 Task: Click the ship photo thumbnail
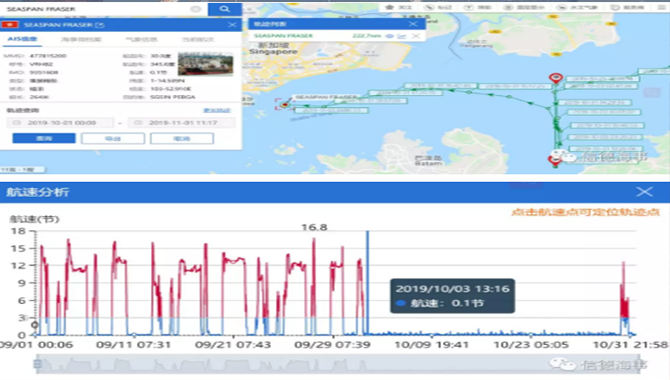[206, 65]
